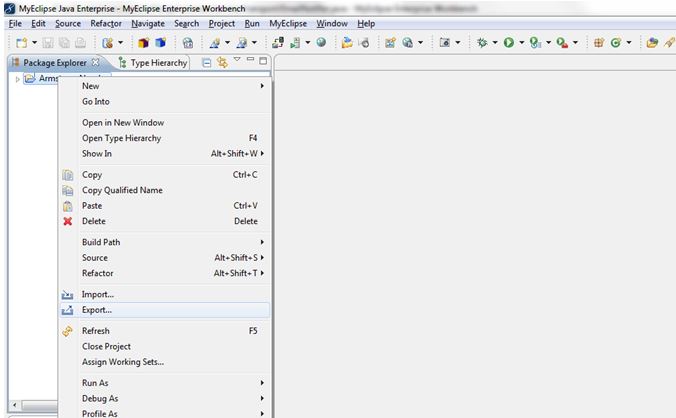Open dropdown arrow next to camera icon

tap(458, 42)
